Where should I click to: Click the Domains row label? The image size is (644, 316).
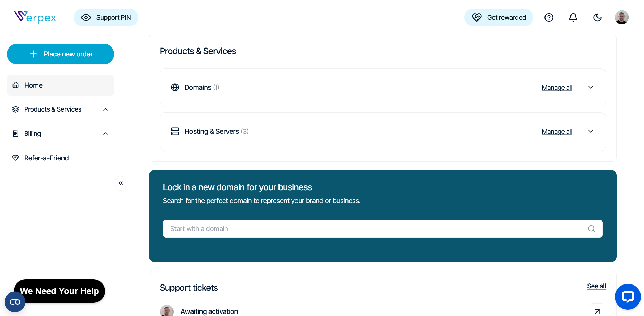[202, 87]
